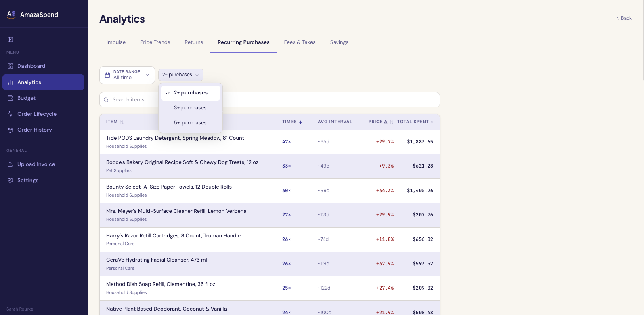Sort table by TOTAL SPENT header
The width and height of the screenshot is (644, 315).
(x=415, y=122)
